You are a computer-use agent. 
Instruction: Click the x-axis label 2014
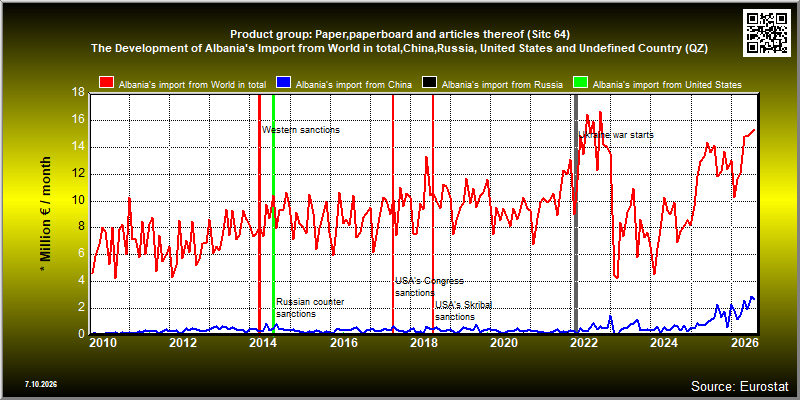263,343
